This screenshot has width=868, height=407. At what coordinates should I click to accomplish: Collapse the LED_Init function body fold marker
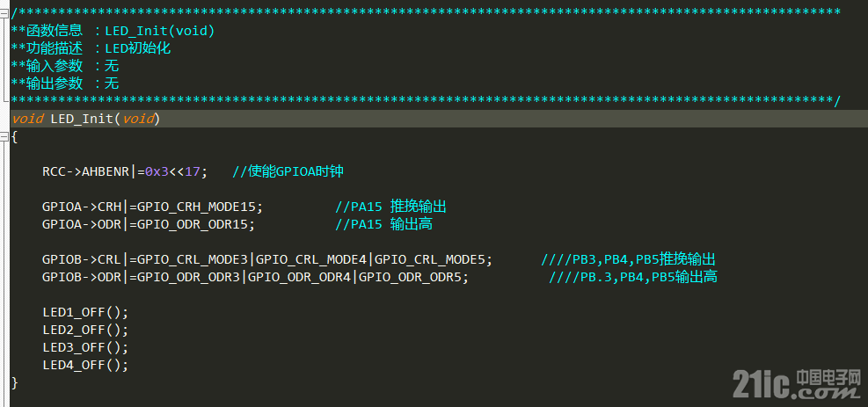pos(4,136)
